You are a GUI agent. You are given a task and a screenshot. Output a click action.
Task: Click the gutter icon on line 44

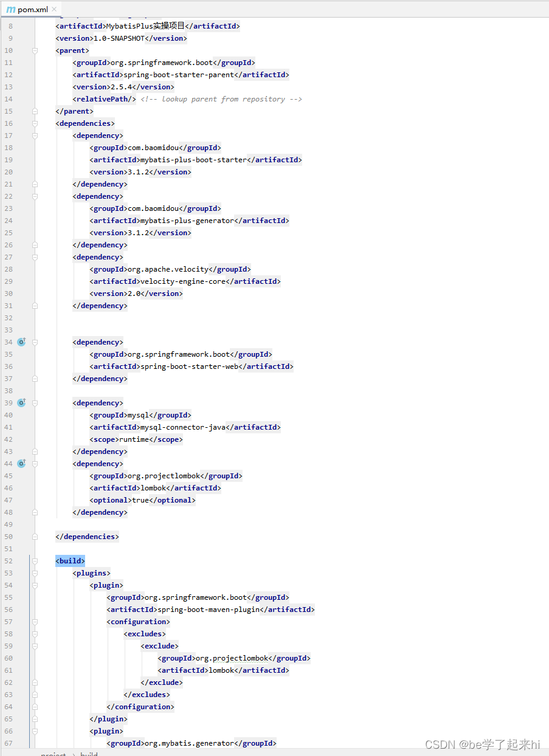coord(21,464)
